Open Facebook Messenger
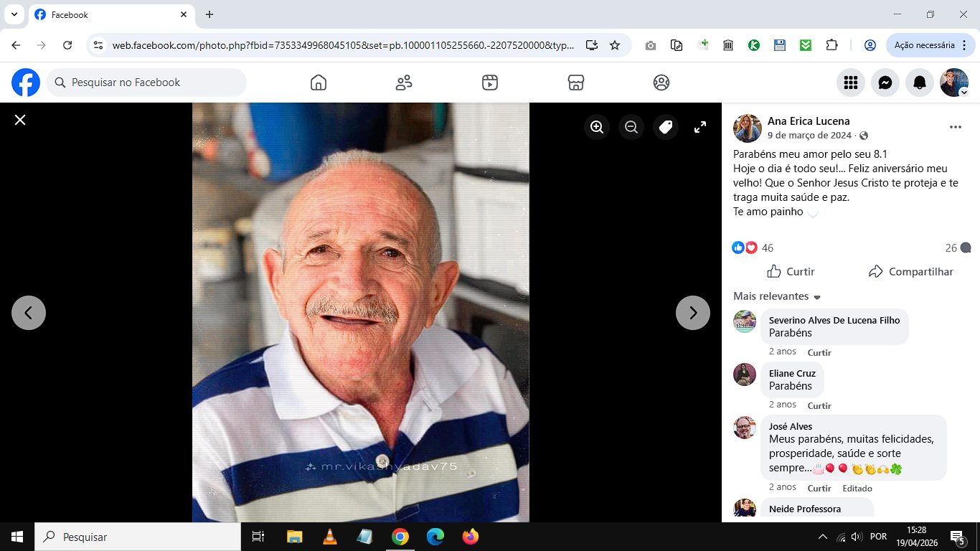 [885, 83]
